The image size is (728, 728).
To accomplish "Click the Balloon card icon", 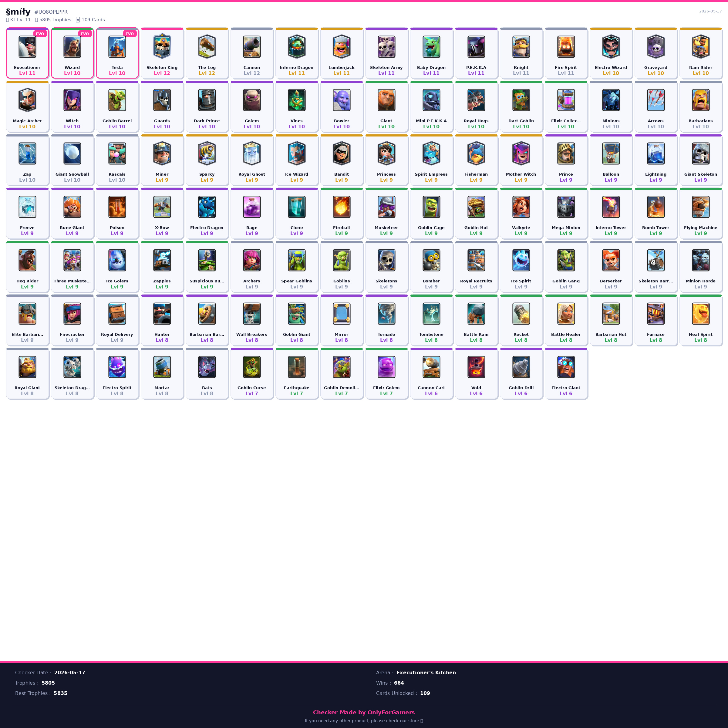I will point(611,153).
